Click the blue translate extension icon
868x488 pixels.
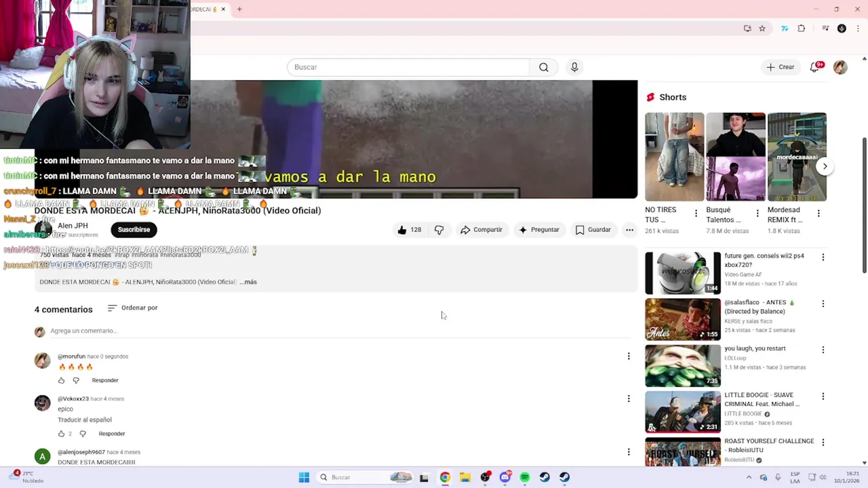[x=785, y=28]
